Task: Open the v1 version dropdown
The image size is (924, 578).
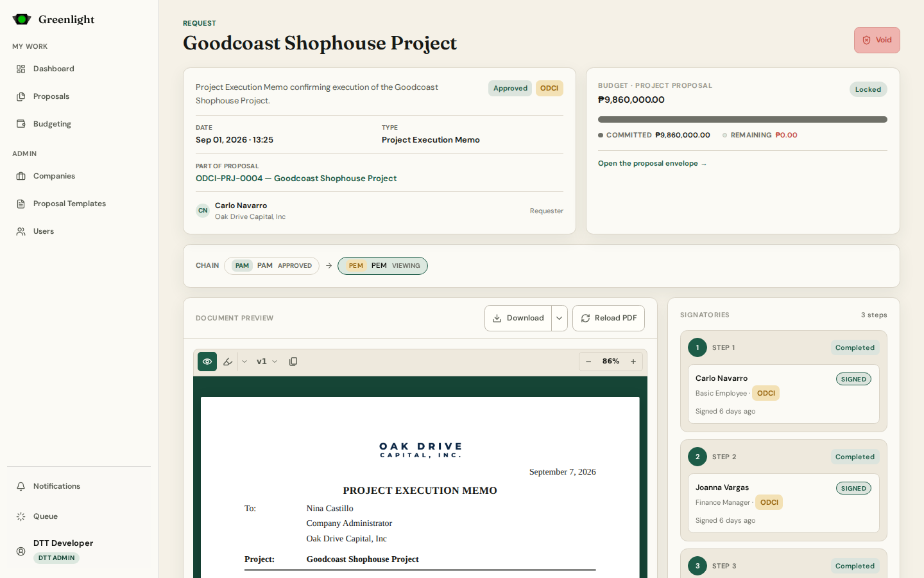Action: coord(267,362)
